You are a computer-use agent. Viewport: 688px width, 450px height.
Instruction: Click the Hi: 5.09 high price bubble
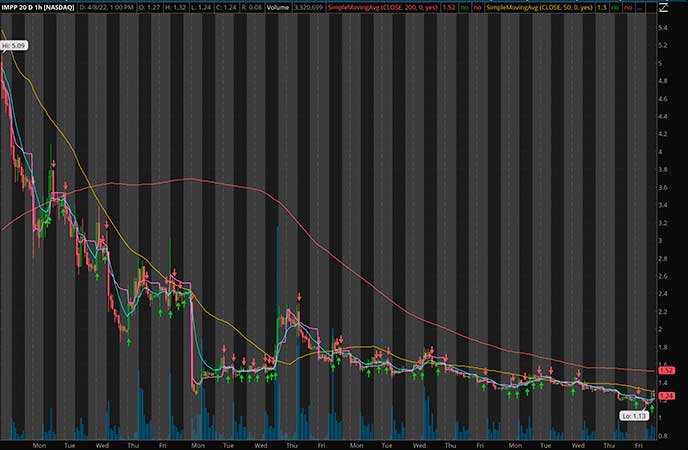pos(14,46)
